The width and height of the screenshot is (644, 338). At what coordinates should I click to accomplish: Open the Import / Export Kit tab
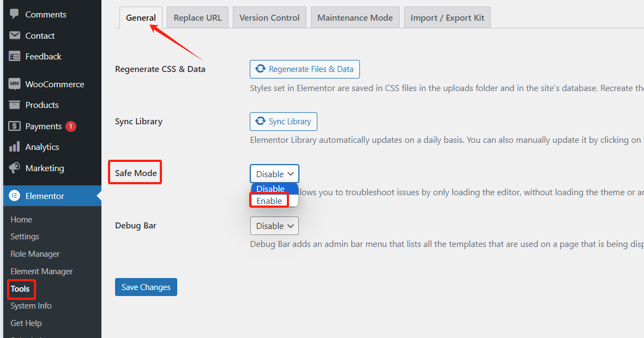pyautogui.click(x=447, y=17)
